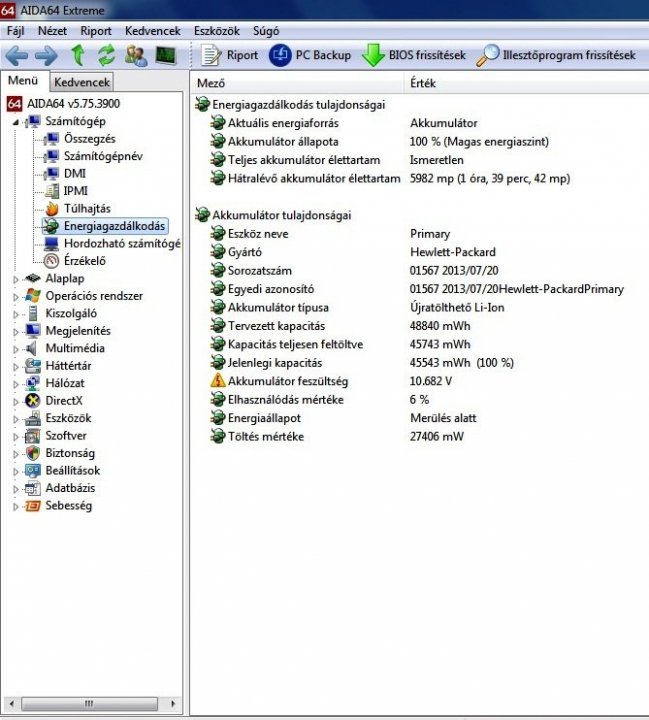649x720 pixels.
Task: Select the DMI tree item
Action: pyautogui.click(x=75, y=174)
